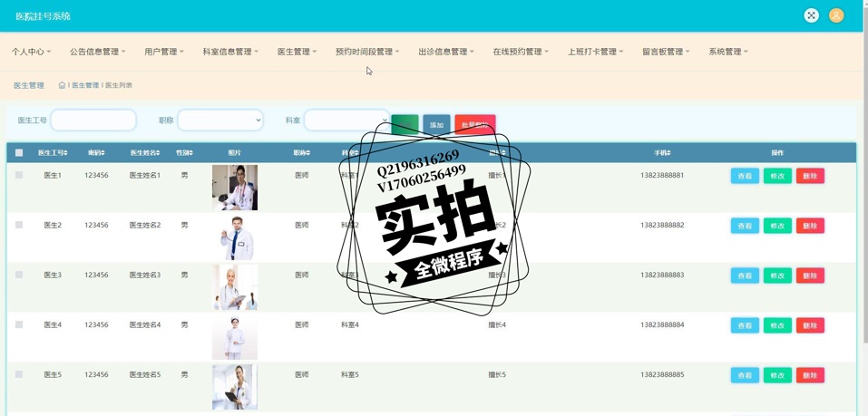Image resolution: width=868 pixels, height=416 pixels.
Task: Click 查看 button for 医生1
Action: pyautogui.click(x=745, y=176)
